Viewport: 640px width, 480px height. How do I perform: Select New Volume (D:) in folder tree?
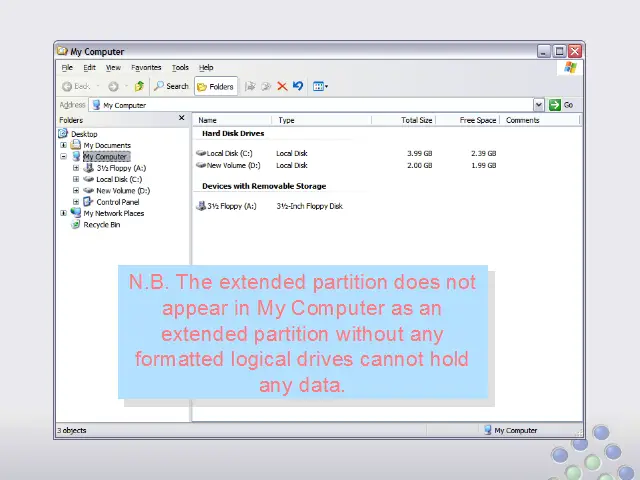(123, 191)
